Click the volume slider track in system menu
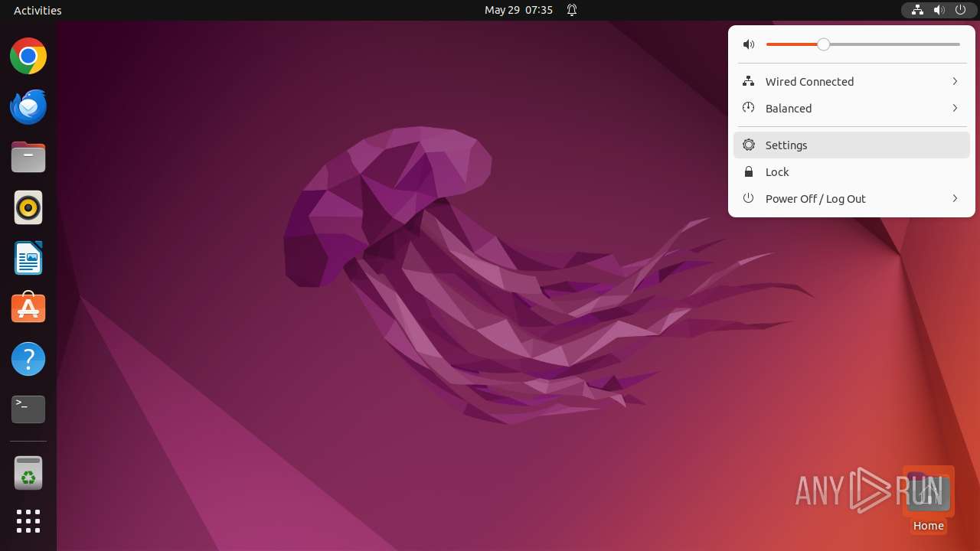 tap(863, 44)
